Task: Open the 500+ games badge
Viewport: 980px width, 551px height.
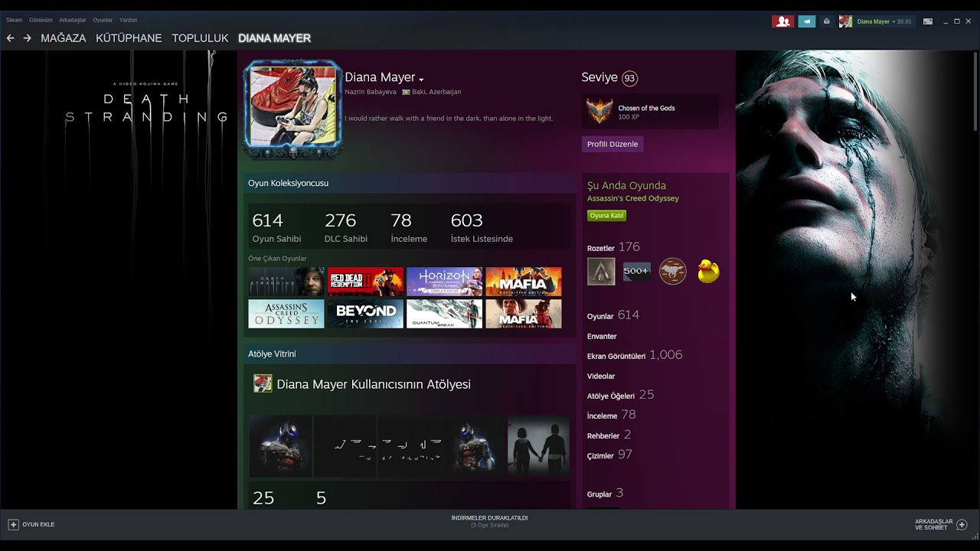Action: pos(637,272)
